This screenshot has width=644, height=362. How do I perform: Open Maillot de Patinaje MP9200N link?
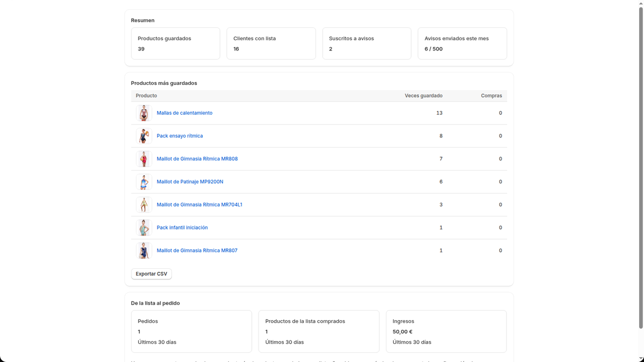(x=190, y=182)
